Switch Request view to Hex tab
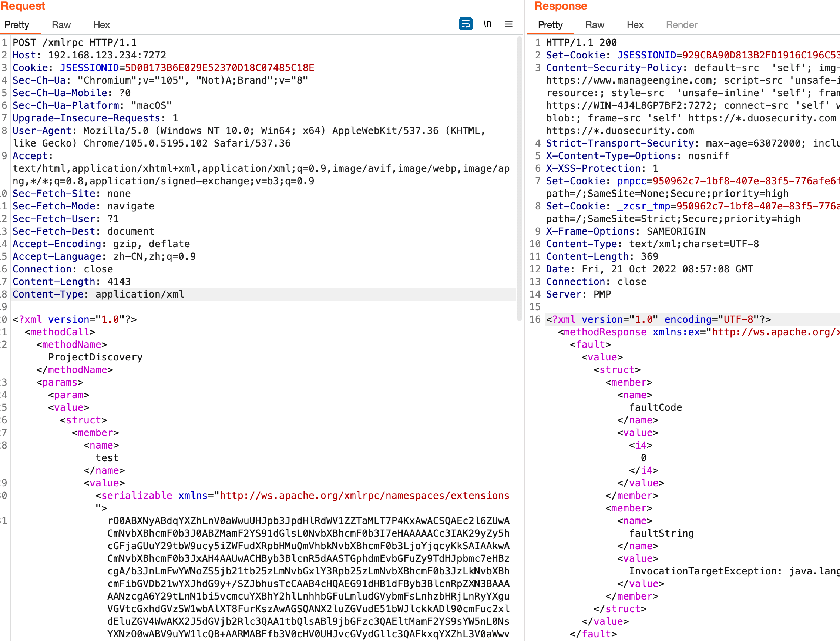 pyautogui.click(x=101, y=25)
